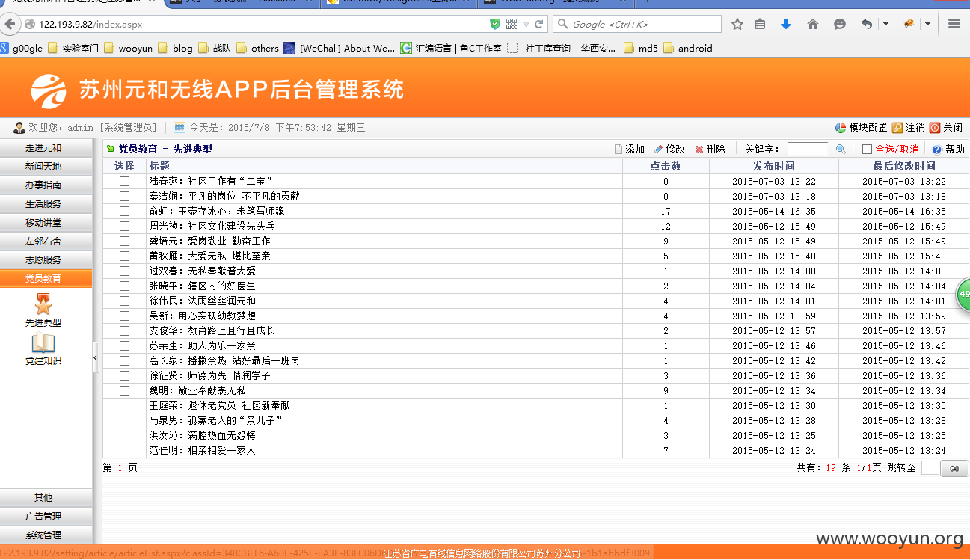
Task: Click the keyword search magnifier icon
Action: (841, 149)
